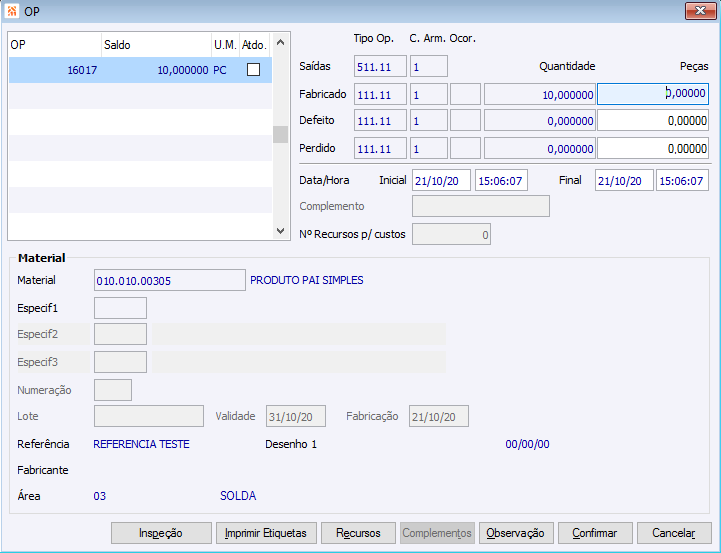Click Fabricado Quantidade field 10,000000

540,94
